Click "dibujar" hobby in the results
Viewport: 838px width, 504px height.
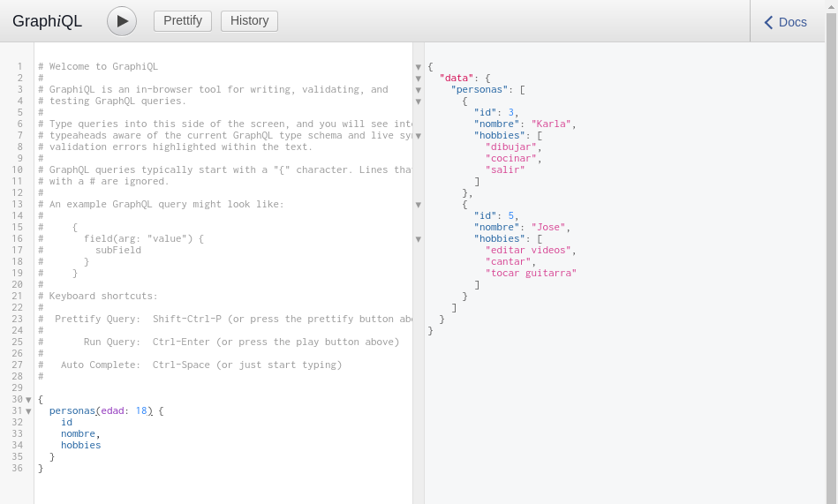tap(511, 147)
